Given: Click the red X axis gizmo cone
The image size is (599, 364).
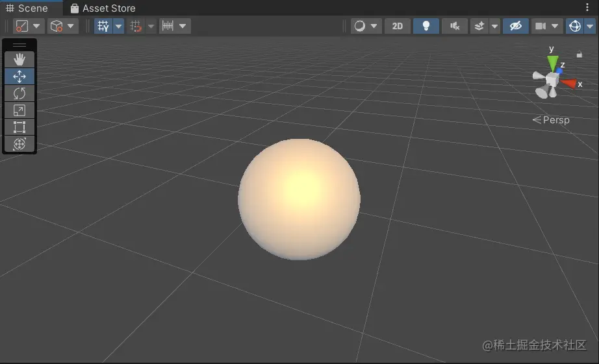Looking at the screenshot, I should (569, 83).
